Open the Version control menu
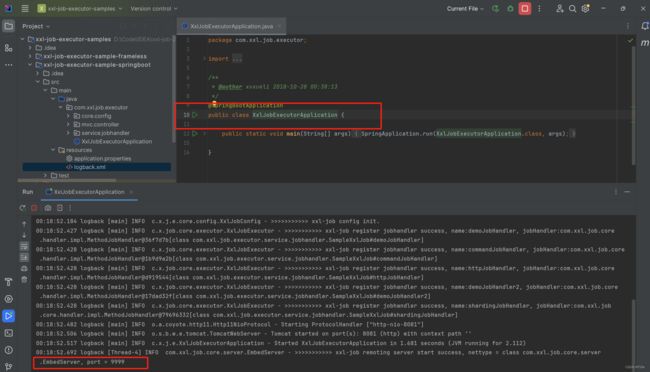The image size is (650, 372). (154, 9)
